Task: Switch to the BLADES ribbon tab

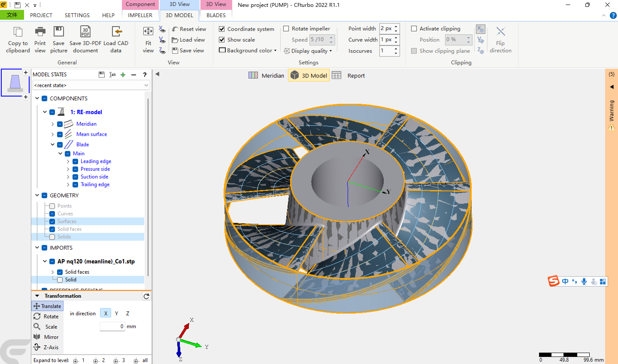Action: [216, 15]
